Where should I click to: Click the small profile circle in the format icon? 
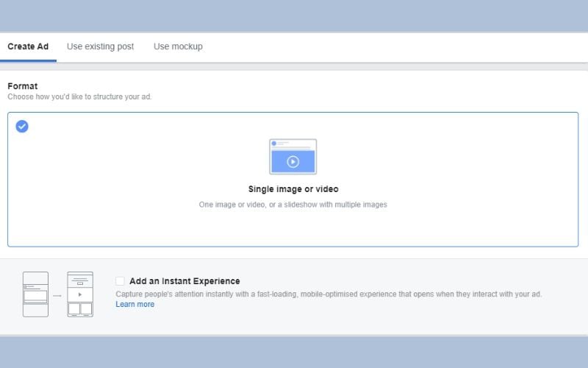click(274, 144)
